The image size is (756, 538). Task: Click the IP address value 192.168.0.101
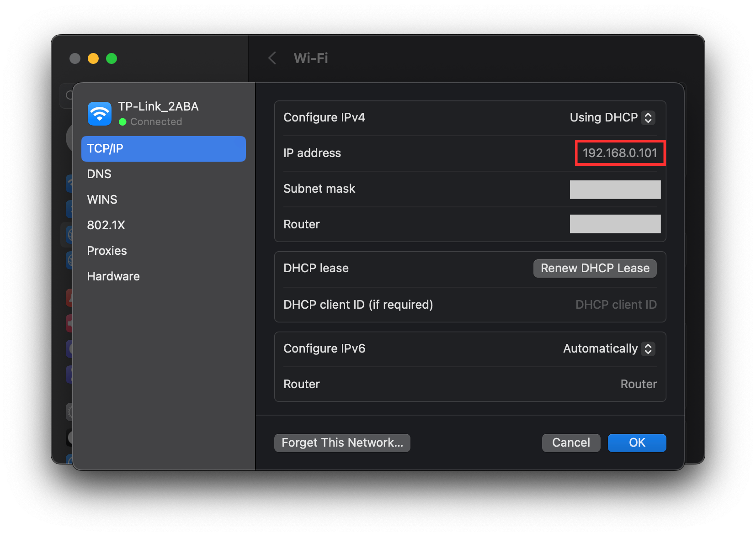(x=620, y=153)
